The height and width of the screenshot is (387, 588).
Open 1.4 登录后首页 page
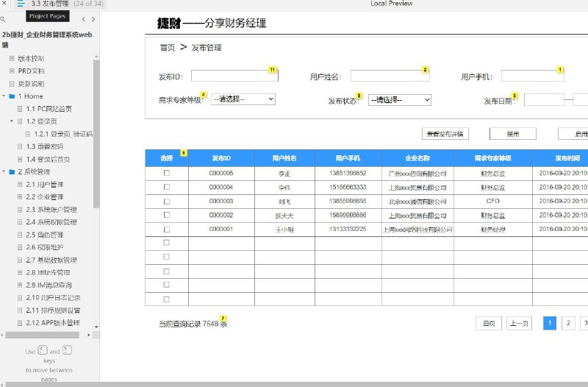pyautogui.click(x=48, y=159)
